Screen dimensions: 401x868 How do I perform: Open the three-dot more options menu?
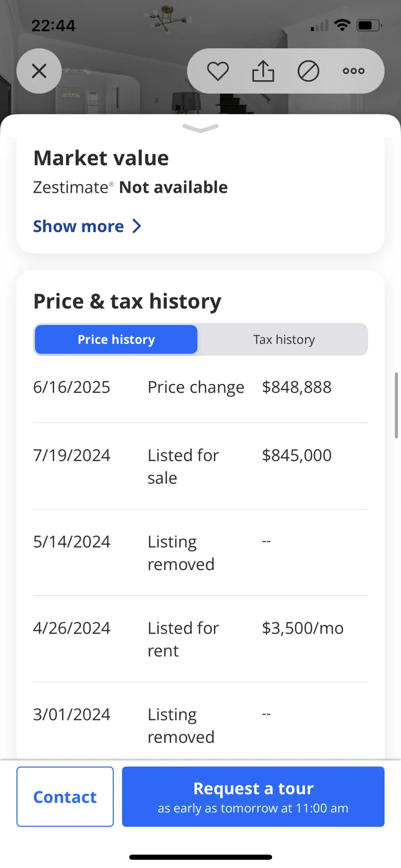353,71
